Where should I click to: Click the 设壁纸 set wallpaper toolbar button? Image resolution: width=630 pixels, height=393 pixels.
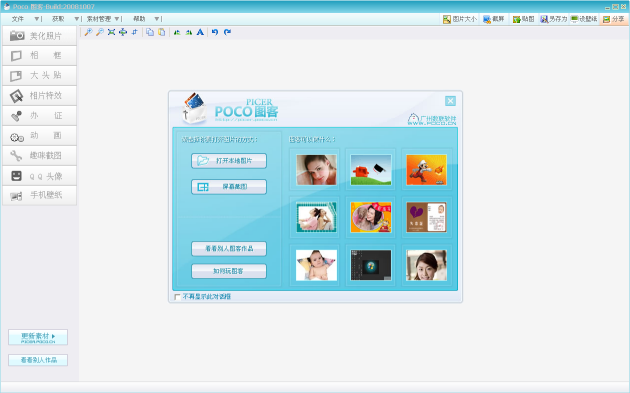coord(584,19)
